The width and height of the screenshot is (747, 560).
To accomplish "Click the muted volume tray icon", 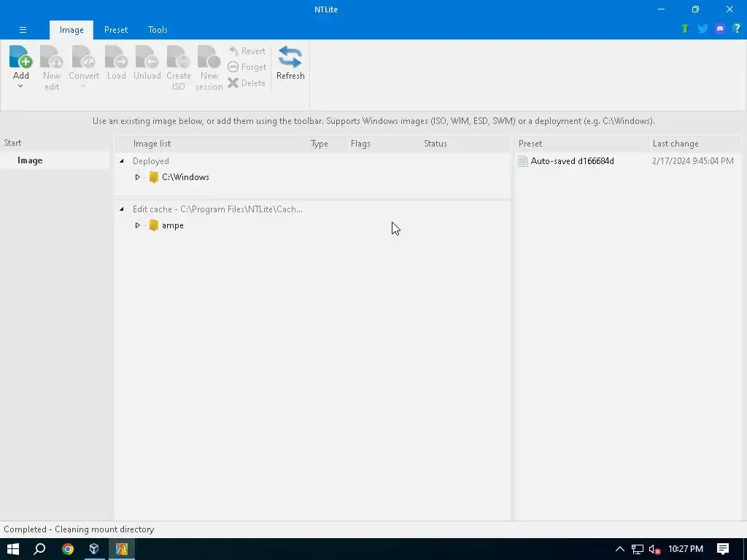I will point(654,549).
